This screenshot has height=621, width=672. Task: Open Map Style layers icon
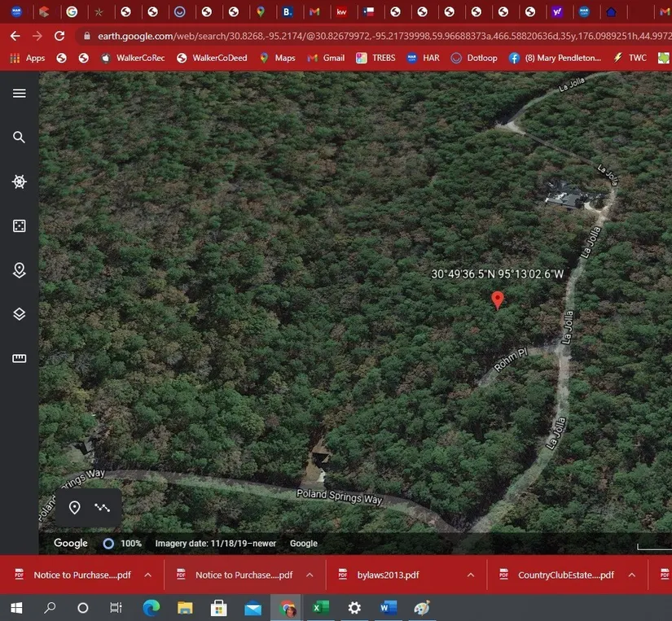tap(20, 314)
